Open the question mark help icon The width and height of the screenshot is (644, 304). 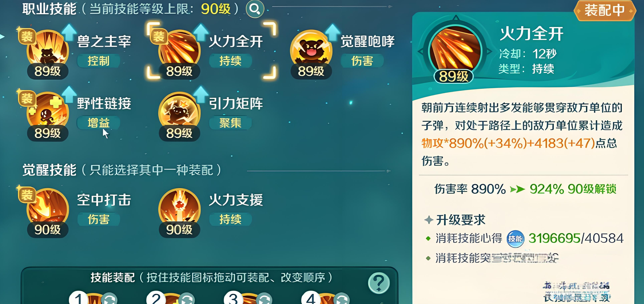pos(379,283)
